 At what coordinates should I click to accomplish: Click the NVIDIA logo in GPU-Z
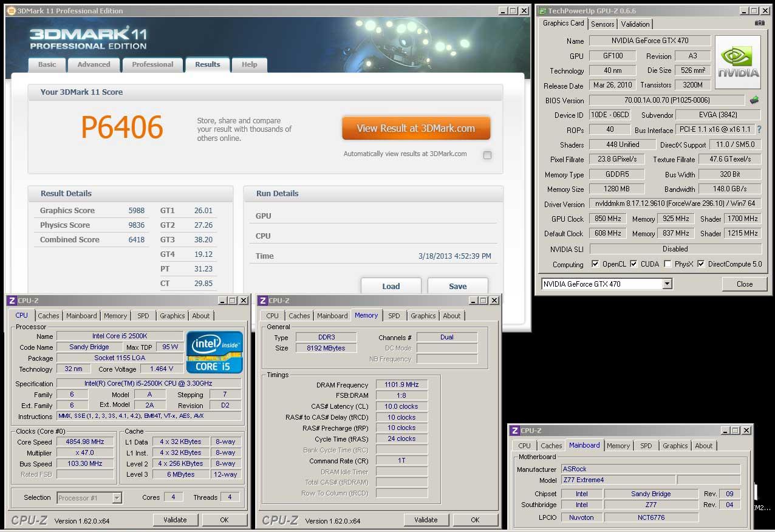(x=738, y=63)
